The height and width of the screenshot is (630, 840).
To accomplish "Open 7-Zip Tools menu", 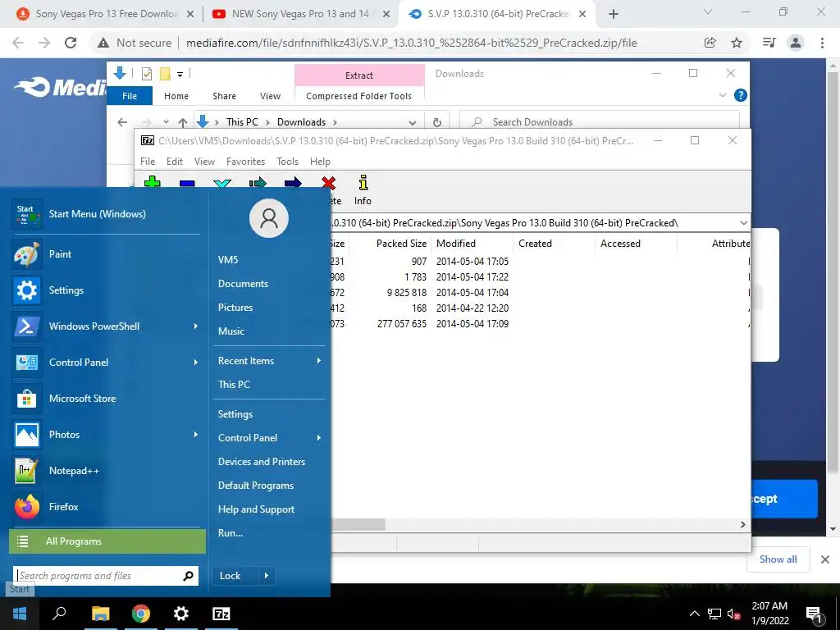I will click(287, 162).
